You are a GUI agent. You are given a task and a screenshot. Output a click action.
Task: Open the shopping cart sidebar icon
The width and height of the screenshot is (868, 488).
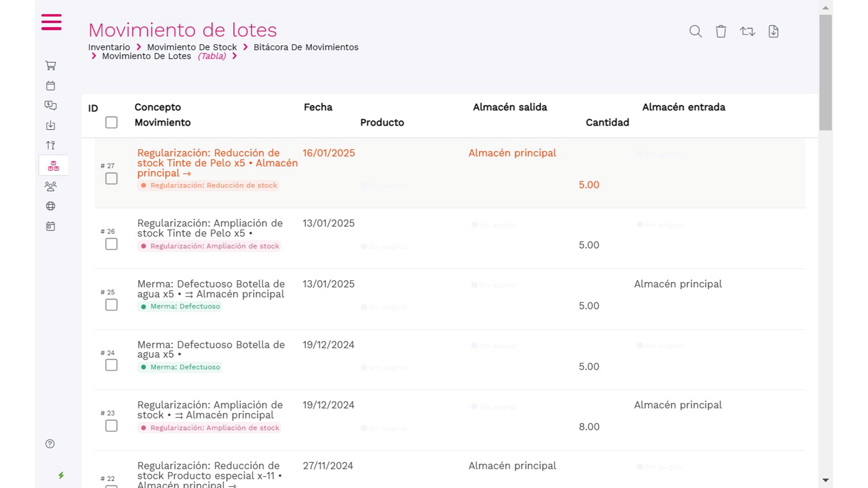51,65
